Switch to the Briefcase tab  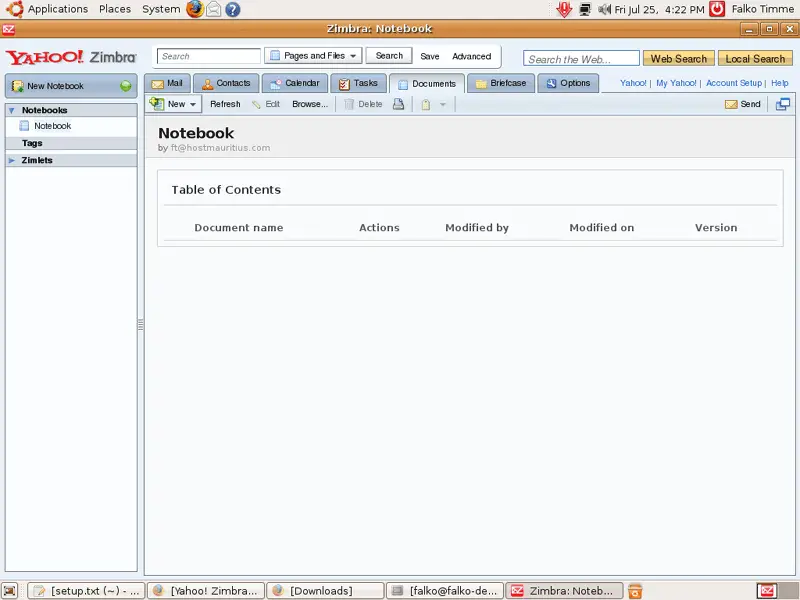[x=501, y=83]
